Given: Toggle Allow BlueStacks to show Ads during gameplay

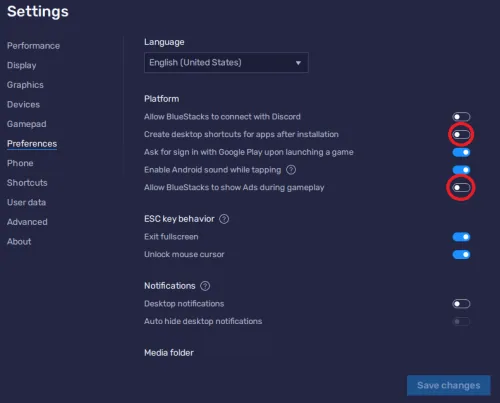Looking at the screenshot, I should [x=461, y=188].
